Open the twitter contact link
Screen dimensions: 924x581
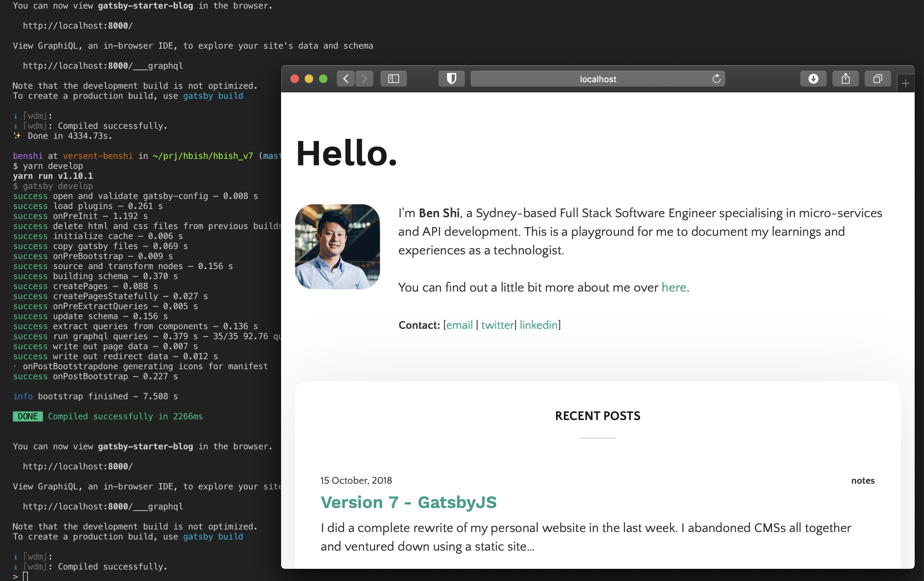click(497, 325)
